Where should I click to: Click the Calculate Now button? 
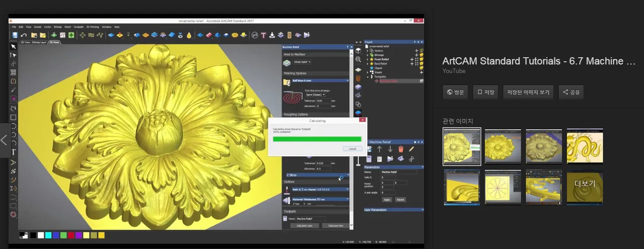pos(336,226)
